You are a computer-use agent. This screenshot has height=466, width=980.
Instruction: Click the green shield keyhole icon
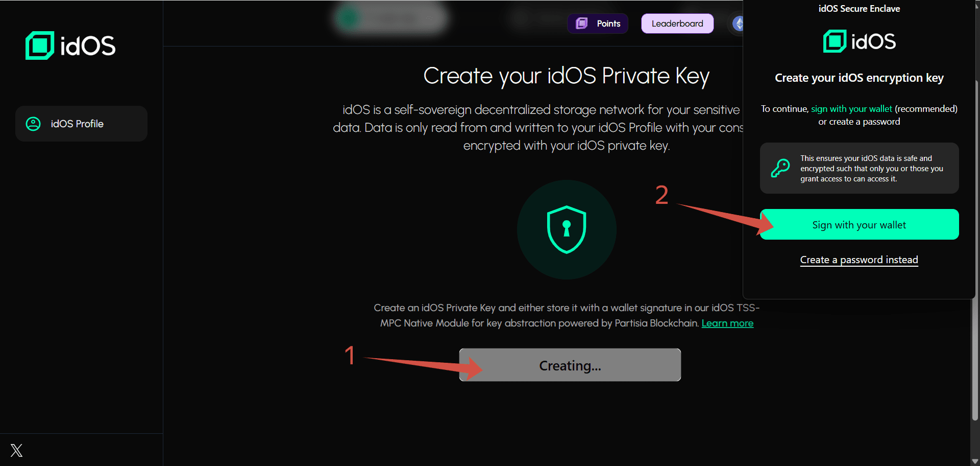[567, 229]
